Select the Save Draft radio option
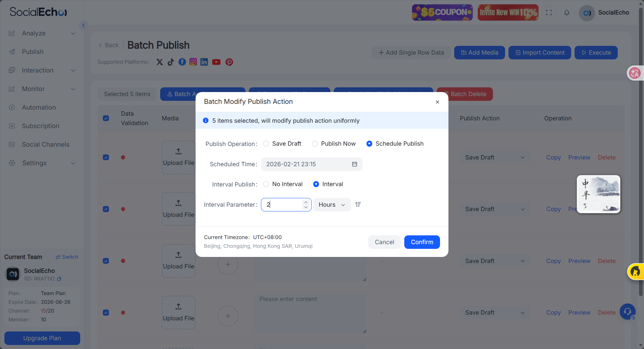 click(266, 144)
